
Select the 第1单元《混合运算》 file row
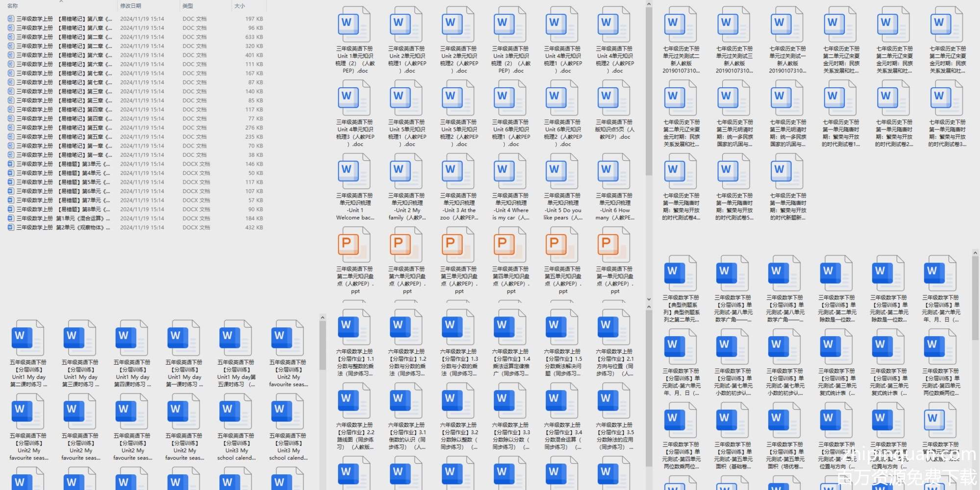(136, 219)
